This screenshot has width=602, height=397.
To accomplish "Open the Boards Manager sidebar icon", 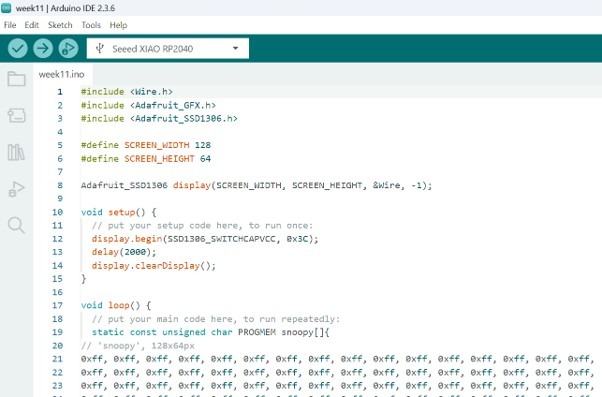I will pyautogui.click(x=17, y=115).
